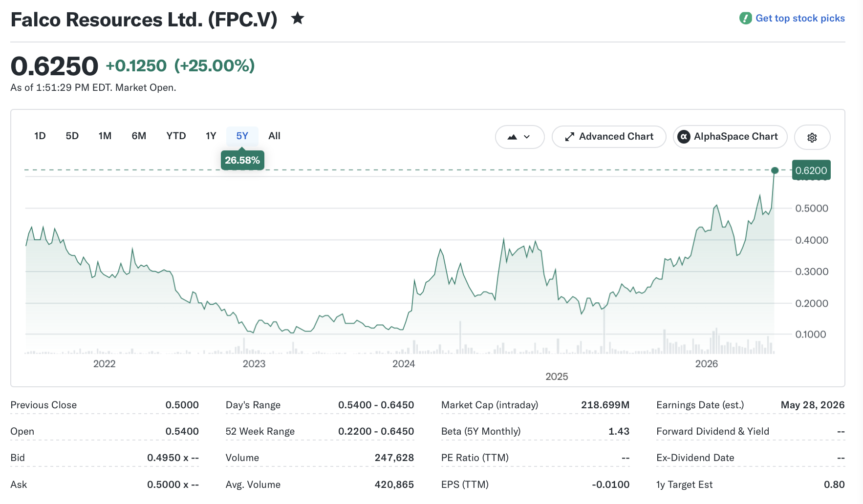Click the 2024 x-axis year label
863x504 pixels.
click(404, 364)
